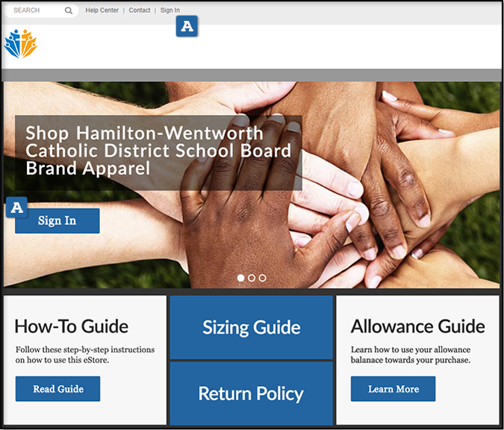Click the Brand Apparel banner heading
504x430 pixels.
(x=158, y=151)
